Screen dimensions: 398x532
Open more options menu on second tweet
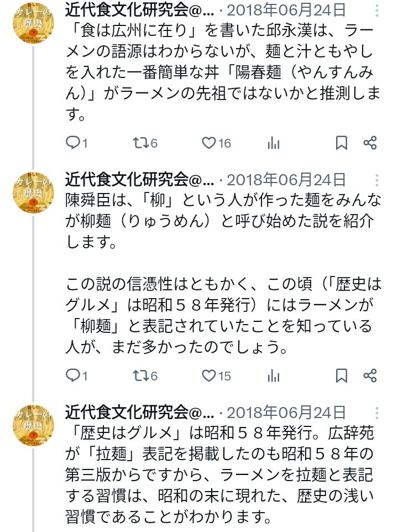[x=377, y=180]
